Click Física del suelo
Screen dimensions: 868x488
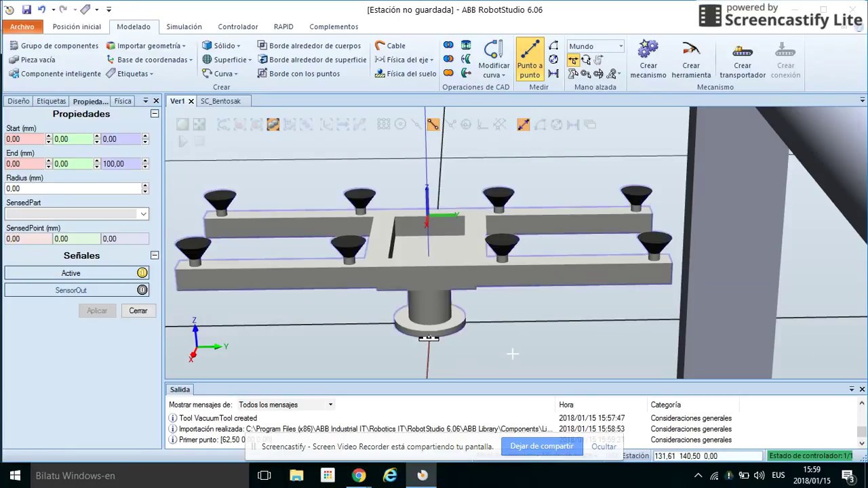coord(406,73)
